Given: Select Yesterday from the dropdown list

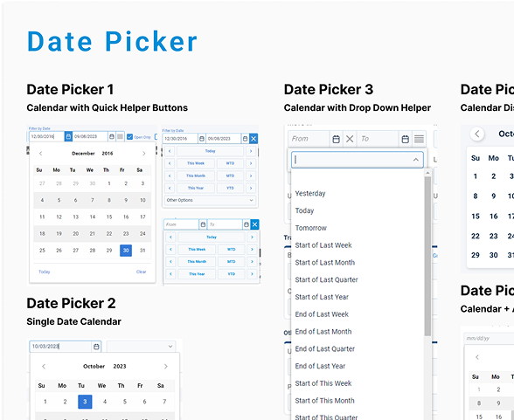Looking at the screenshot, I should [310, 194].
